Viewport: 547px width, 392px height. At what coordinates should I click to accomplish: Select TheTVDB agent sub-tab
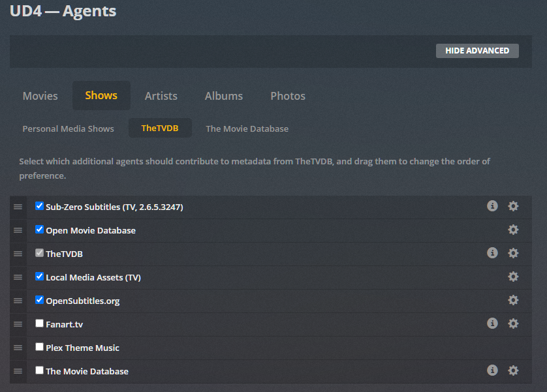point(160,128)
